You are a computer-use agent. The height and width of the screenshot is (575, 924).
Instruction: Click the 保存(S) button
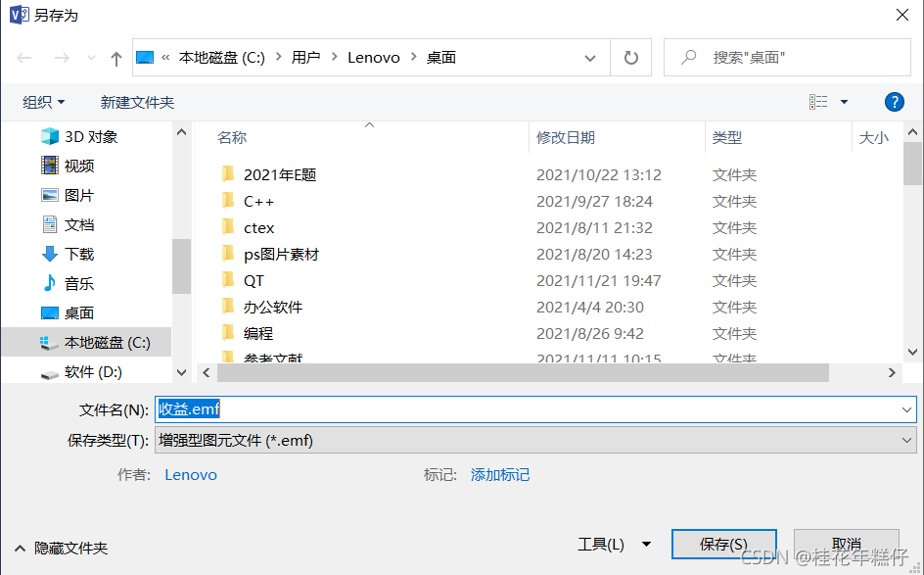tap(723, 545)
